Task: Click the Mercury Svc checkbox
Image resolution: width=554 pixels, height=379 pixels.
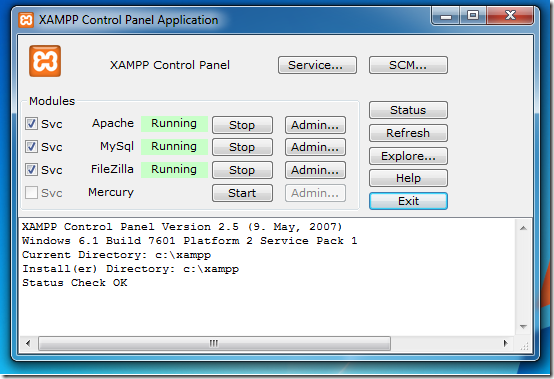Action: coord(31,193)
